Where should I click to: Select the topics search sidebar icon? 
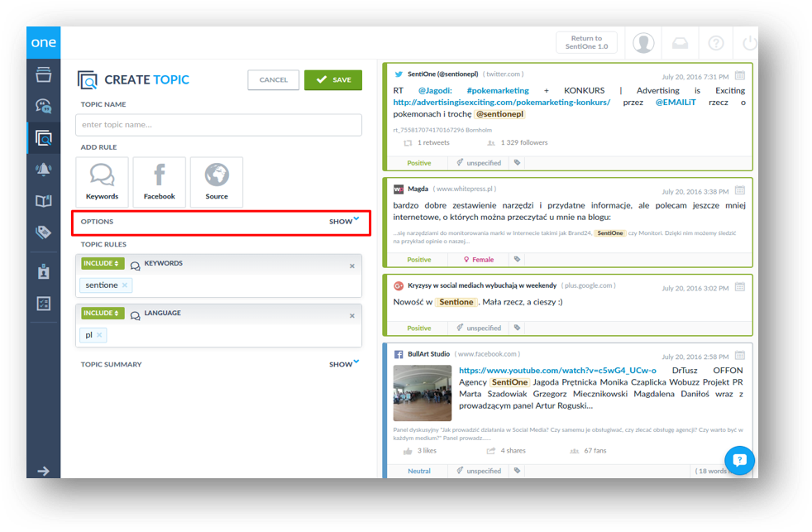click(44, 138)
